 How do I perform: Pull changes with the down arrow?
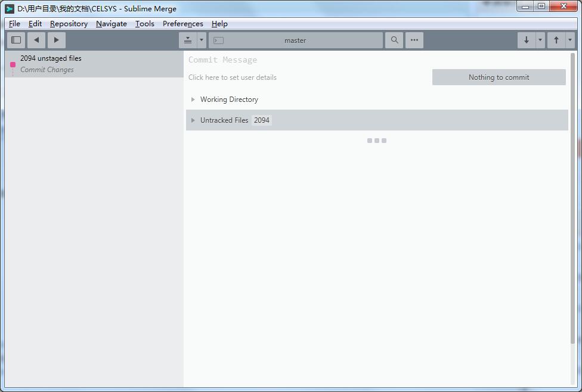point(527,40)
